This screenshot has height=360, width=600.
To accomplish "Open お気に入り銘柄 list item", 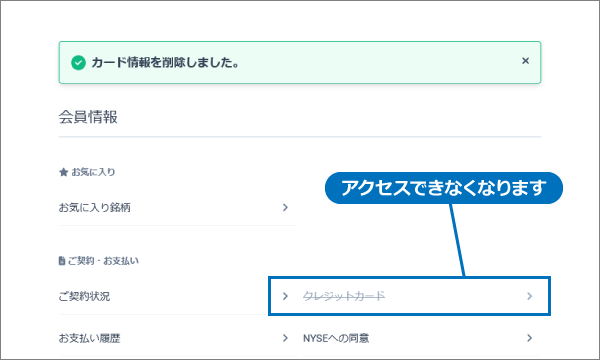I will [178, 207].
